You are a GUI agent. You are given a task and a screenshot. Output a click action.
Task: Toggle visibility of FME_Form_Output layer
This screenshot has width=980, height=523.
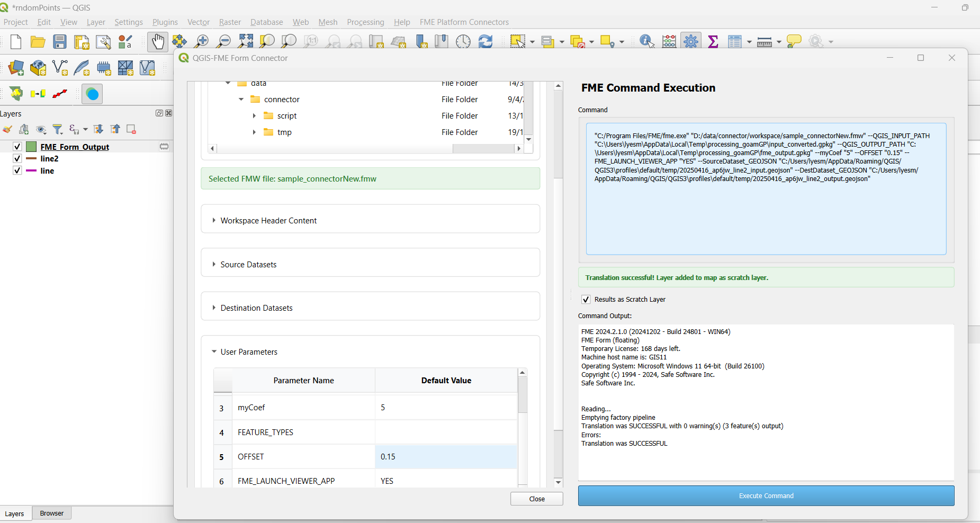[x=17, y=147]
